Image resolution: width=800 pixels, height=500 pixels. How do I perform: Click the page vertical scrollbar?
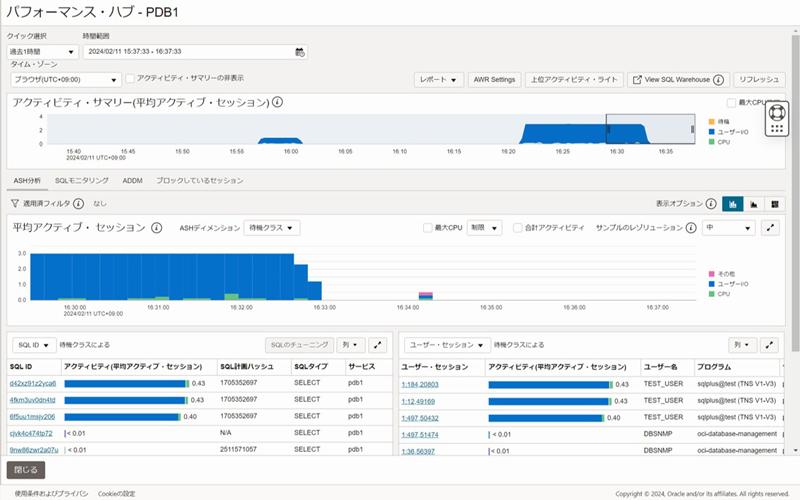point(795,194)
